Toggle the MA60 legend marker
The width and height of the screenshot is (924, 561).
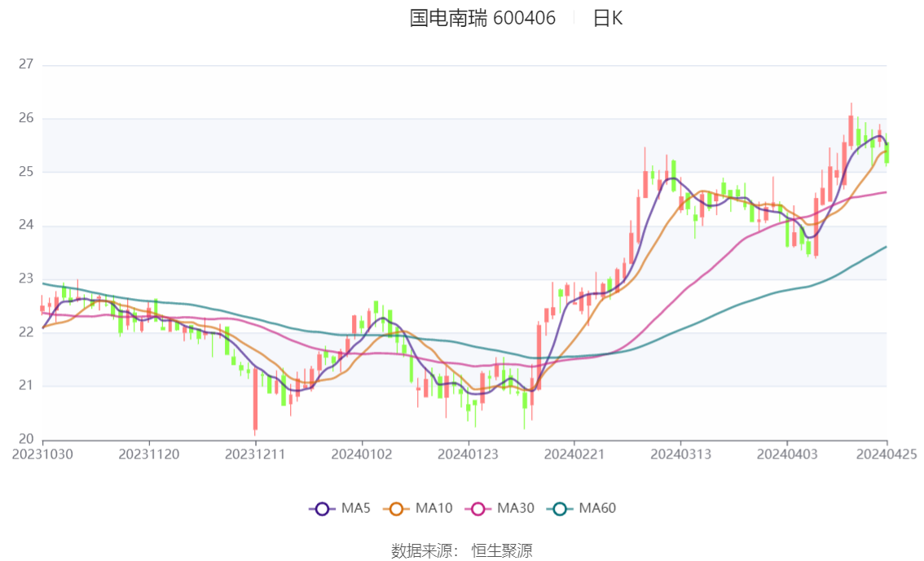[560, 509]
